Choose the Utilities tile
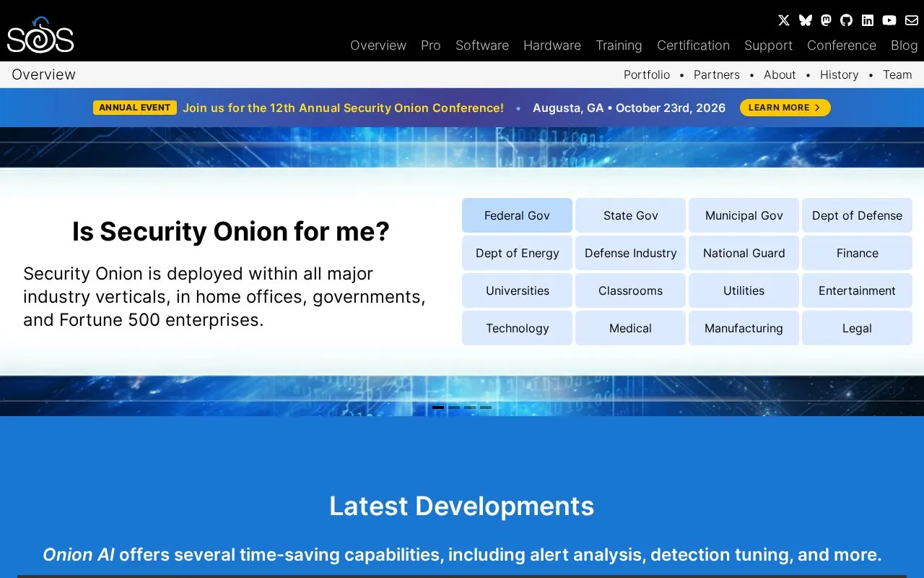 (x=744, y=290)
